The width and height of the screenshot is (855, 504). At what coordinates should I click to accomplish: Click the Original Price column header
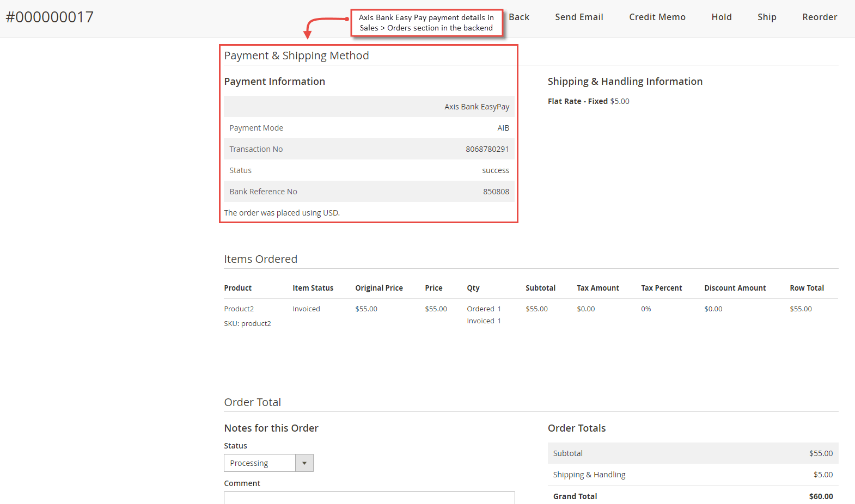pyautogui.click(x=379, y=288)
